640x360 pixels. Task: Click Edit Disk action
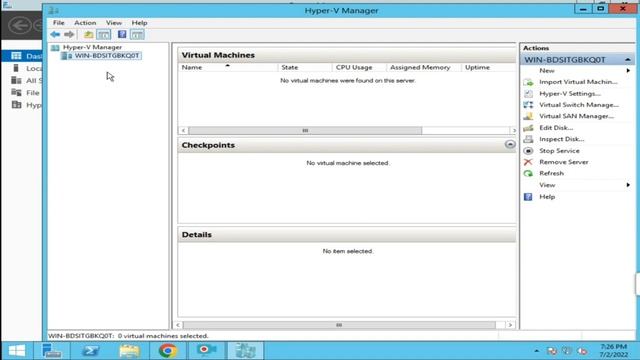pos(556,128)
